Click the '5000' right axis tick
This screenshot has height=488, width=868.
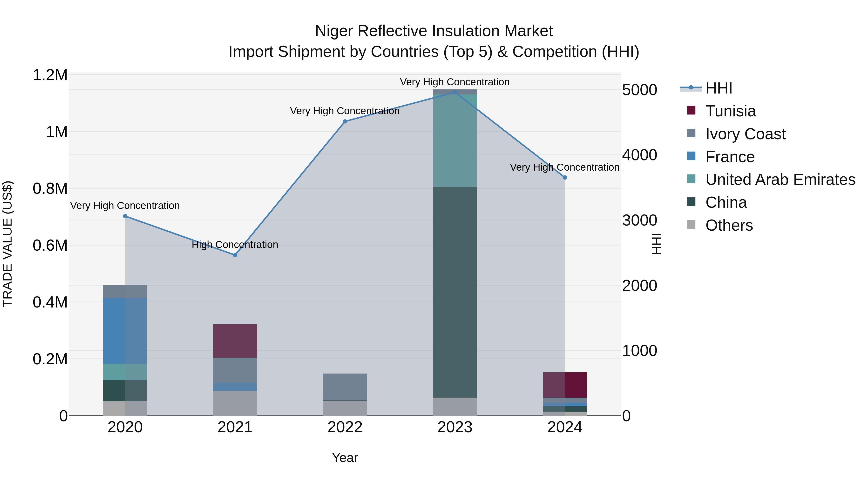click(x=640, y=90)
